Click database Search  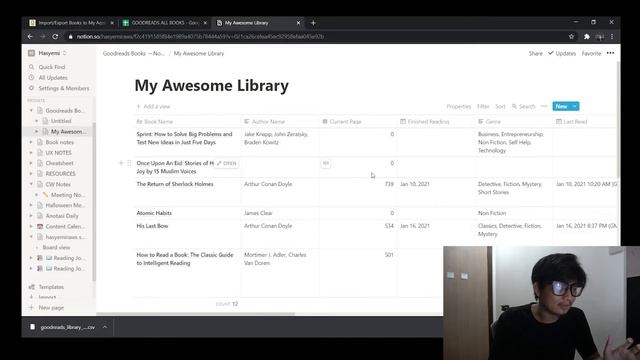pos(524,107)
